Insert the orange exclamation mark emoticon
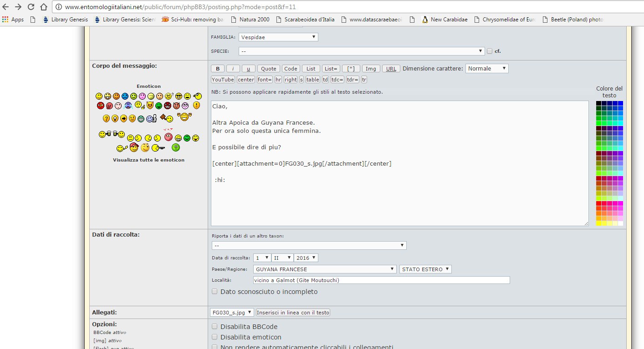 click(x=196, y=106)
